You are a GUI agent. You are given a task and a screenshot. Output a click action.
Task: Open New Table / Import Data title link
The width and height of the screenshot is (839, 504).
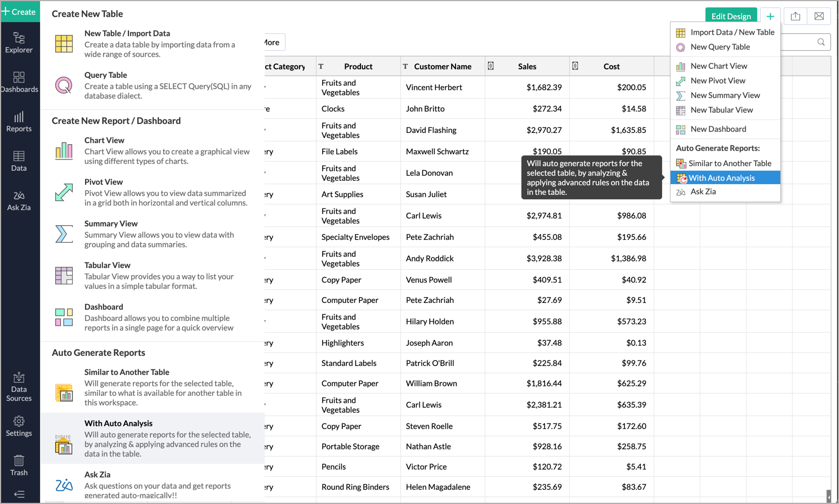[x=127, y=33]
